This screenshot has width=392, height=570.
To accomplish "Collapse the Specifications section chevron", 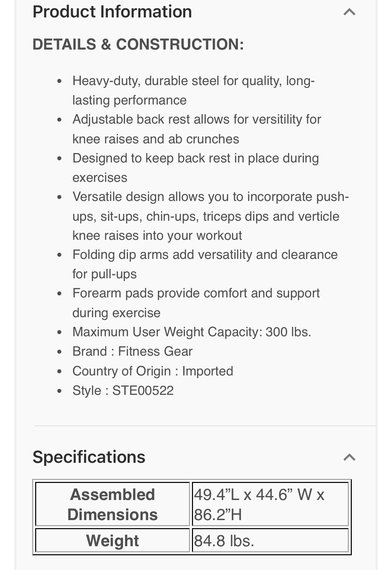I will coord(349,457).
